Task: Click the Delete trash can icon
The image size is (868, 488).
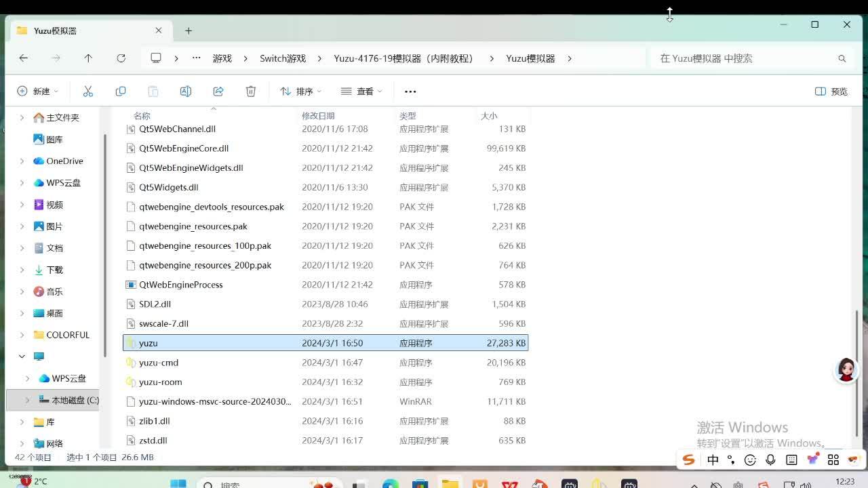Action: [x=251, y=91]
